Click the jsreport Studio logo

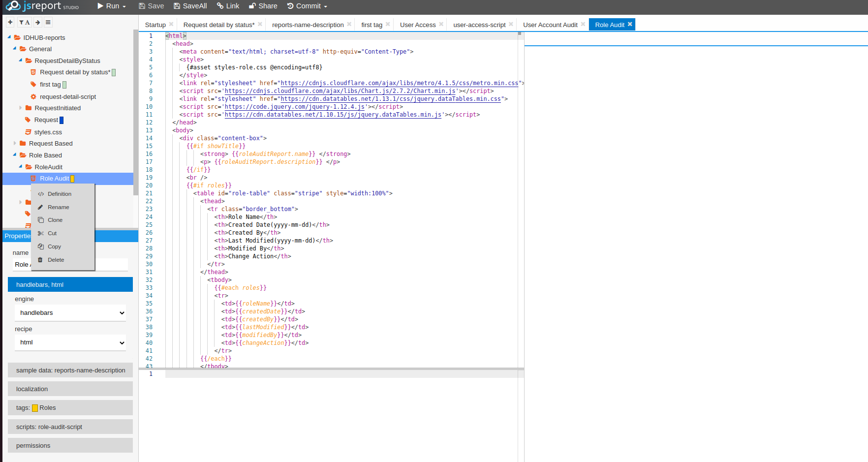pos(42,6)
